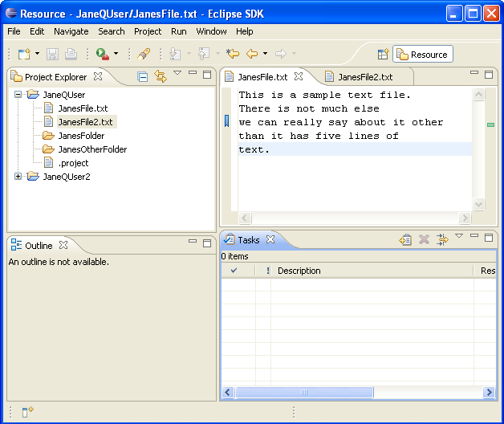Click the Last Edit Location icon

233,54
